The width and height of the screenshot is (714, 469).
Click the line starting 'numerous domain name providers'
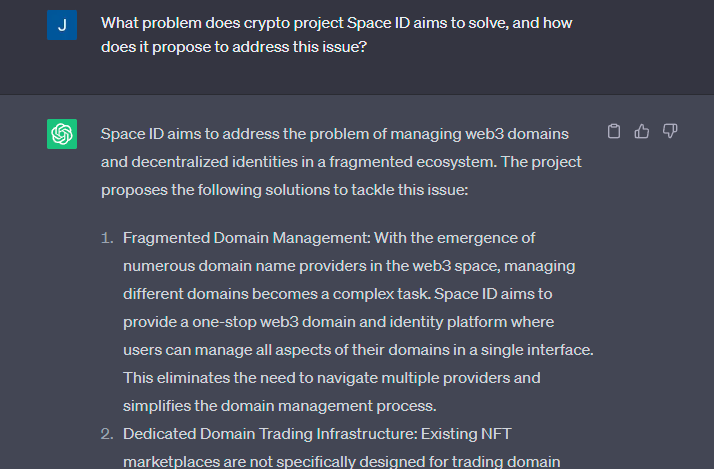tap(349, 266)
